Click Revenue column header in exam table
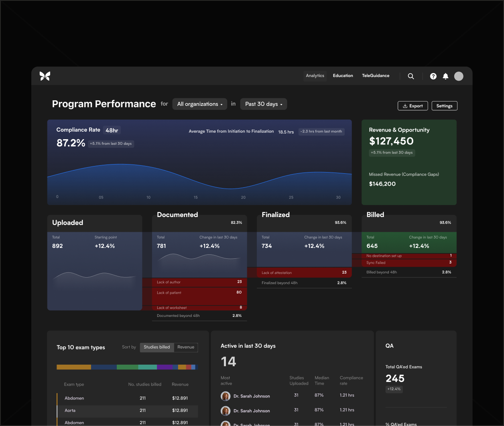Image resolution: width=504 pixels, height=426 pixels. [x=180, y=384]
